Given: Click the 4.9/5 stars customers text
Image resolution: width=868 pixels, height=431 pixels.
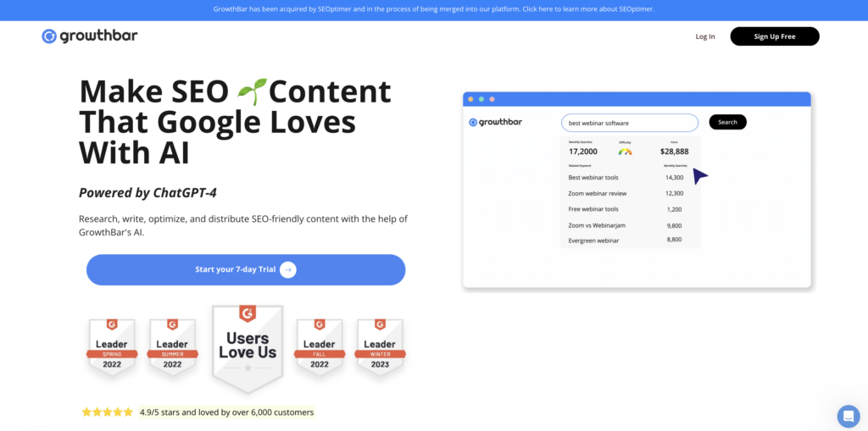Looking at the screenshot, I should (227, 412).
